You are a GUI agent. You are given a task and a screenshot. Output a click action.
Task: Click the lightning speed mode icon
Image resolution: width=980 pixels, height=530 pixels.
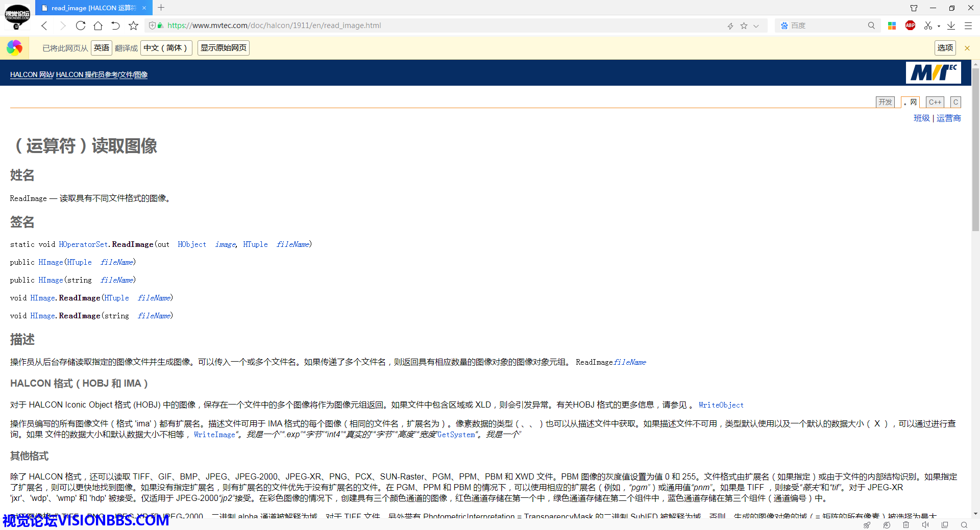coord(730,26)
